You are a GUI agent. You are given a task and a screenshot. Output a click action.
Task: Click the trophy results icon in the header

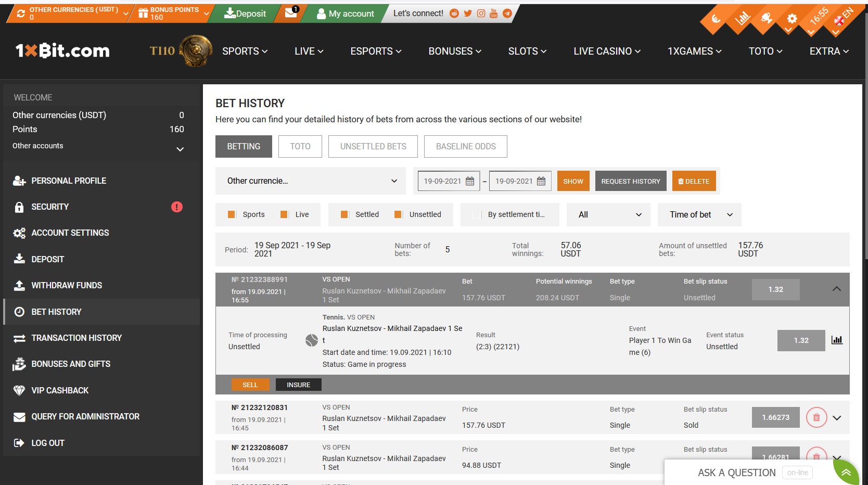[767, 19]
